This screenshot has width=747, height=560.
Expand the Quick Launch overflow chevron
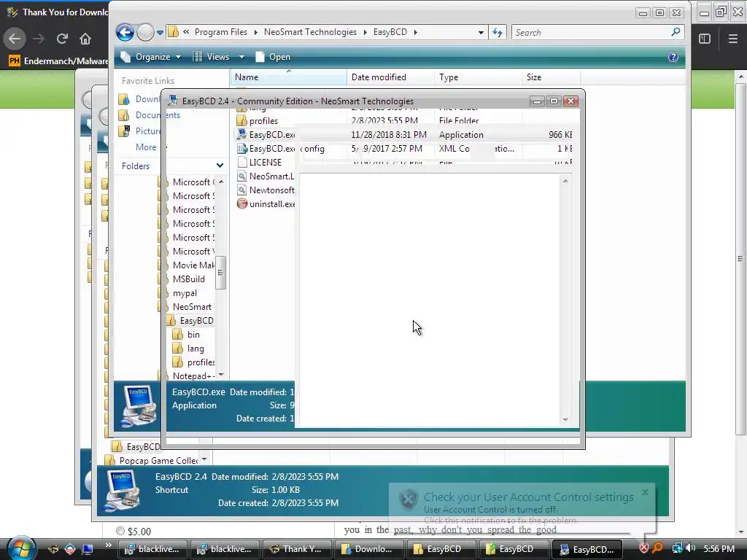tap(108, 545)
